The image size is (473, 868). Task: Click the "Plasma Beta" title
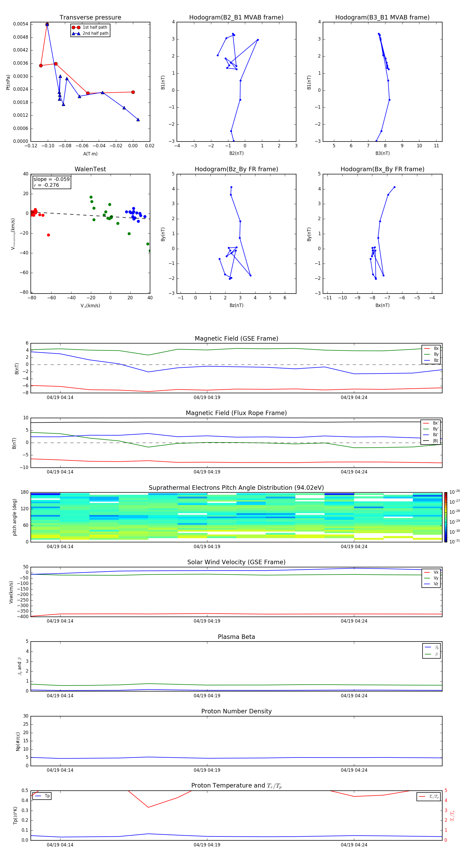[236, 637]
